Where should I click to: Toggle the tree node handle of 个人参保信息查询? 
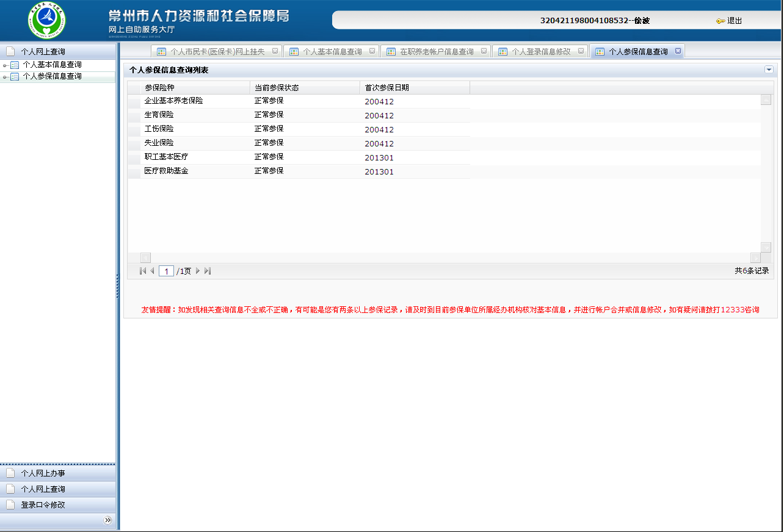tap(5, 77)
